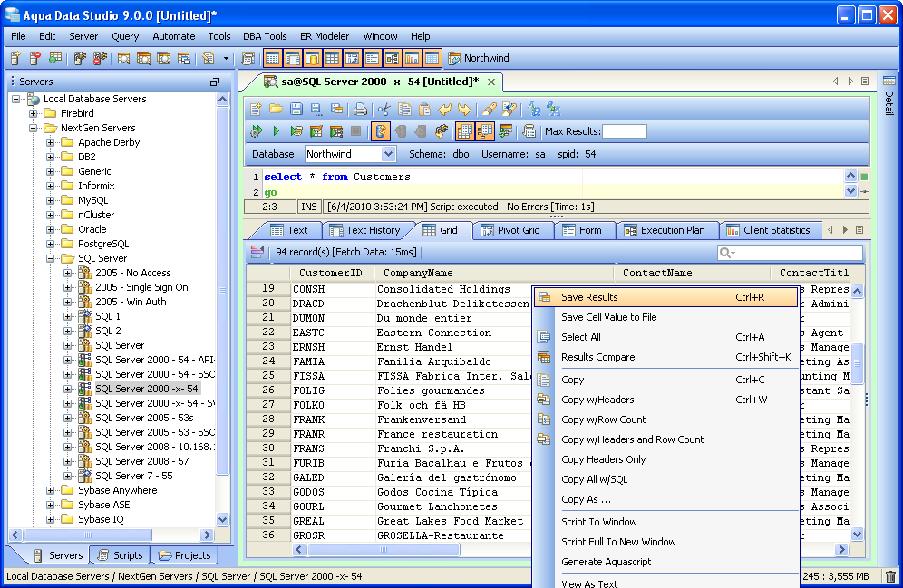903x588 pixels.
Task: Click the CompanyName column header
Action: 418,273
